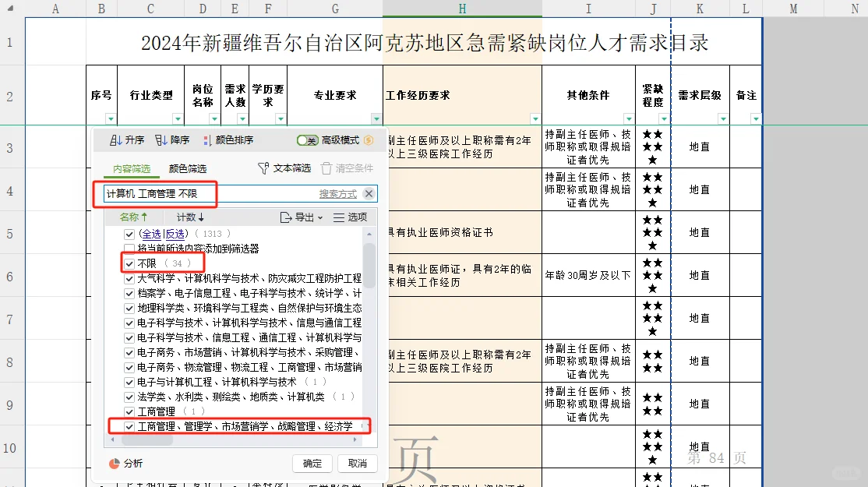Open the 需求人数 column filter dropdown

pyautogui.click(x=242, y=119)
